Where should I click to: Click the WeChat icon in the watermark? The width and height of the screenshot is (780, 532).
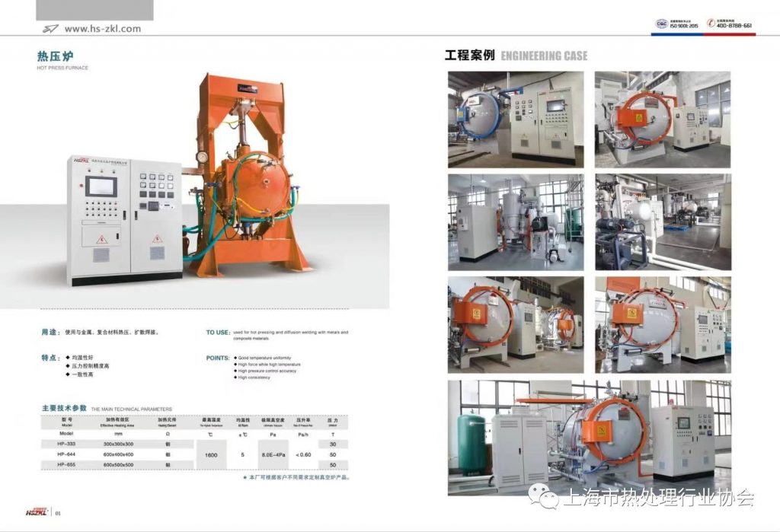(x=548, y=499)
